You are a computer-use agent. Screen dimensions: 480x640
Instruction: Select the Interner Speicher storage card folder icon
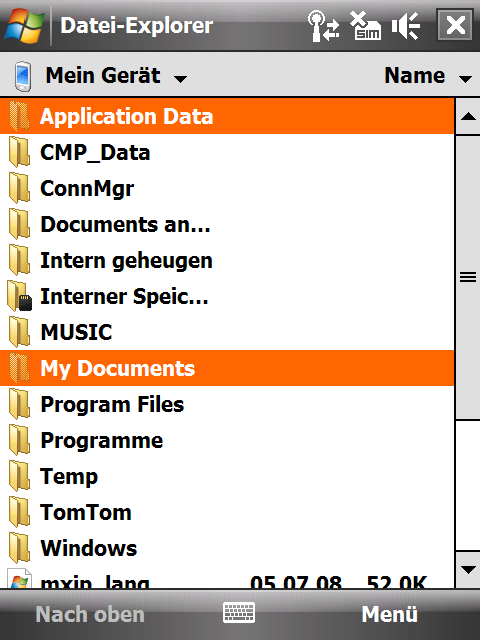click(x=19, y=296)
